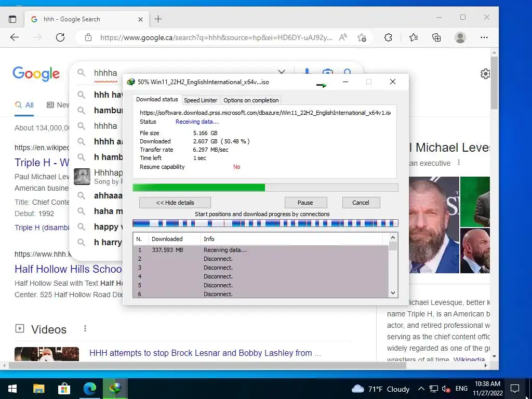This screenshot has width=532, height=399.
Task: Open the notification center icon
Action: pyautogui.click(x=515, y=389)
